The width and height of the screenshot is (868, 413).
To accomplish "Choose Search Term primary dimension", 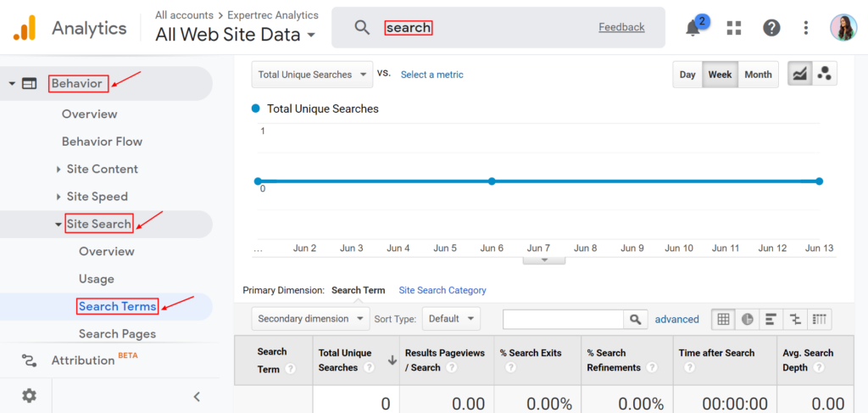I will point(359,290).
